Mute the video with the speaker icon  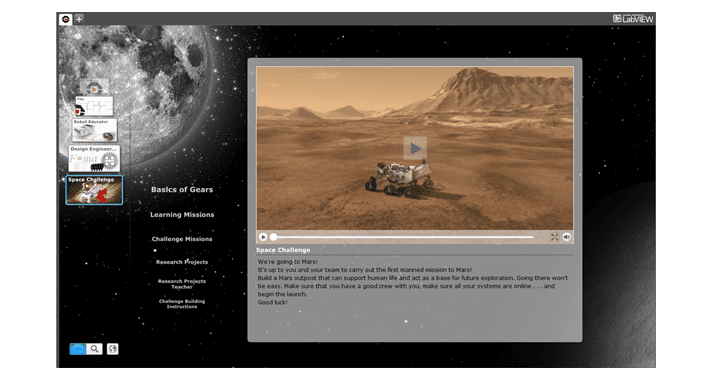coord(567,237)
